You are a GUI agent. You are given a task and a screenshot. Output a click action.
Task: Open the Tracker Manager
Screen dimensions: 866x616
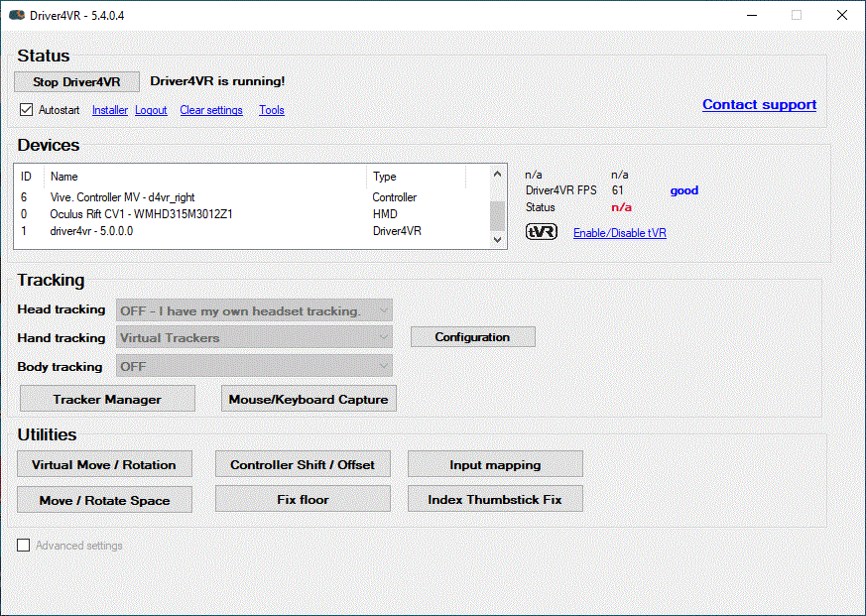point(108,399)
